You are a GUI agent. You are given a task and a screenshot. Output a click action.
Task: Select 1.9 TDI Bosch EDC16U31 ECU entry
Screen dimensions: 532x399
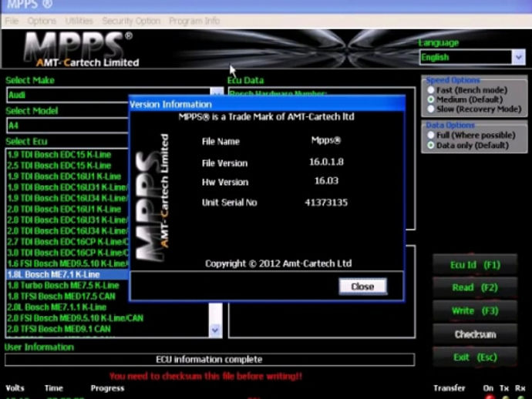(x=68, y=187)
